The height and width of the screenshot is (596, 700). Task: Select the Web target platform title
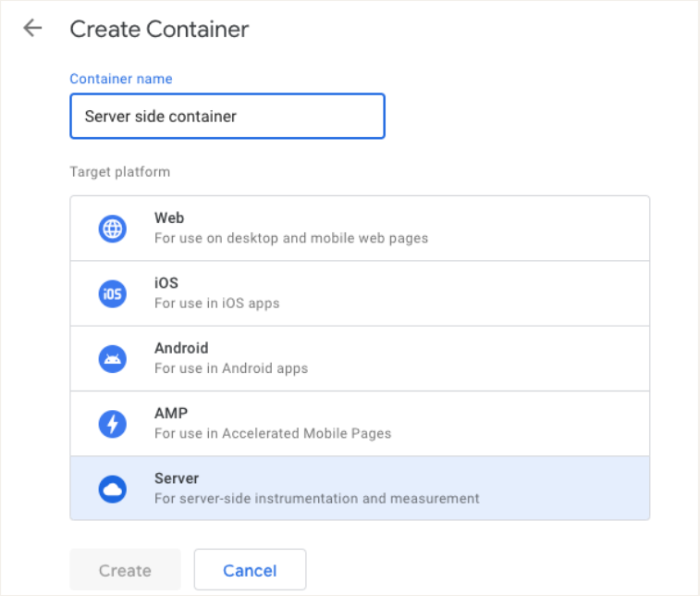tap(169, 218)
